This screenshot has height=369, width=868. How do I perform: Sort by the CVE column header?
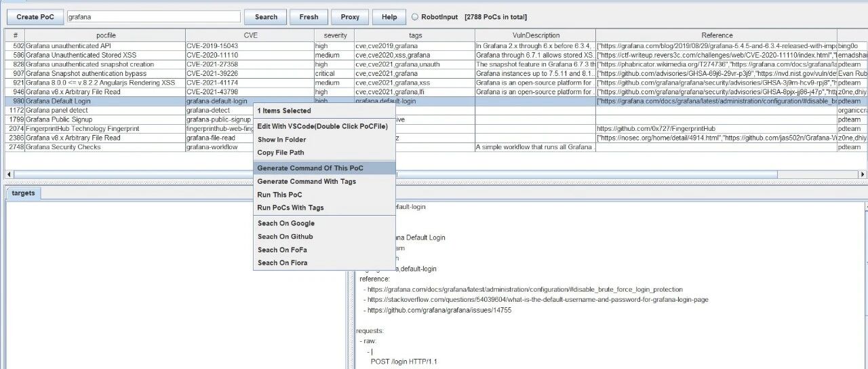coord(250,35)
